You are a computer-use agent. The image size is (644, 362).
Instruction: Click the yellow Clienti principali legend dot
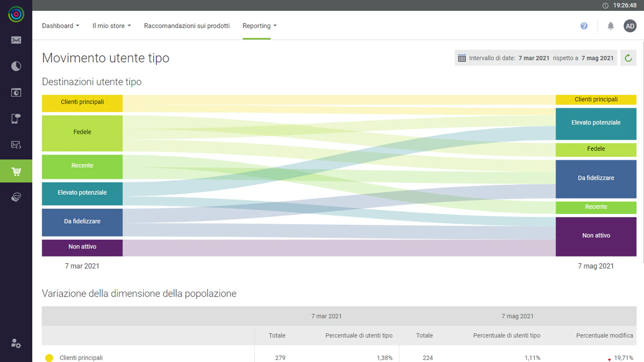coord(49,358)
